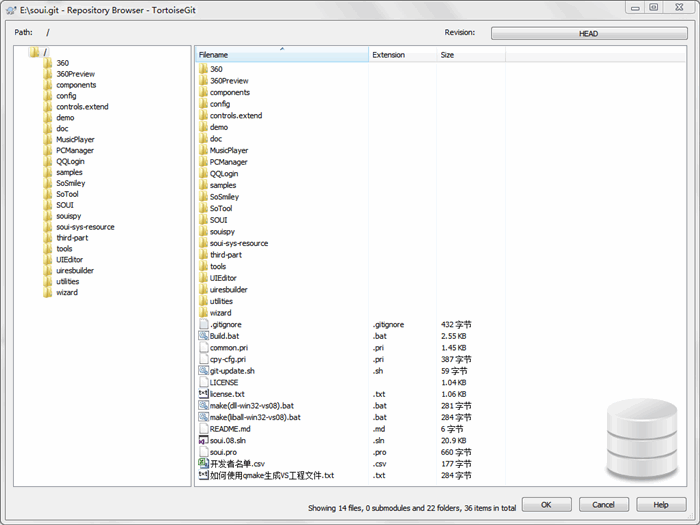
Task: Click the demo folder icon in tree
Action: [x=48, y=117]
